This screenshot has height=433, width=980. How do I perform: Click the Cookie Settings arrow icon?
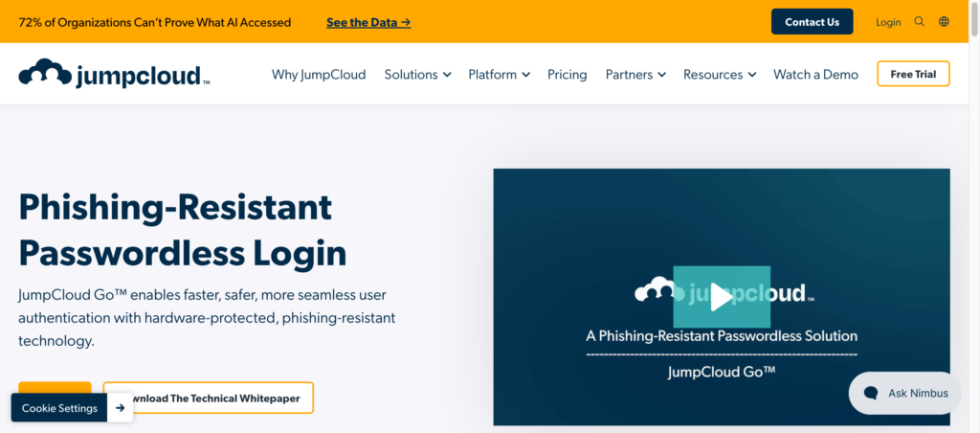click(121, 408)
